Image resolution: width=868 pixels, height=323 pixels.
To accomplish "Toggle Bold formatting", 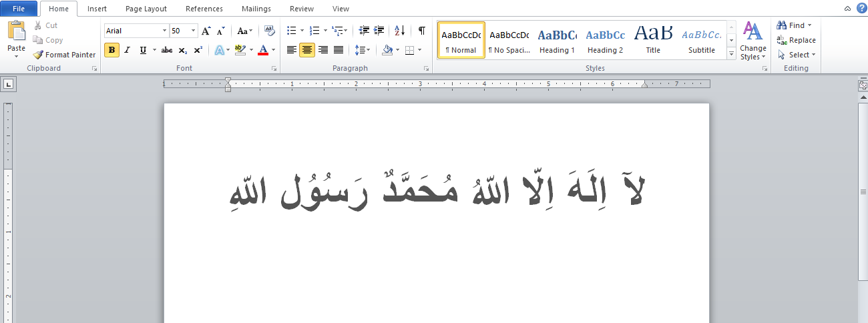I will coord(112,50).
